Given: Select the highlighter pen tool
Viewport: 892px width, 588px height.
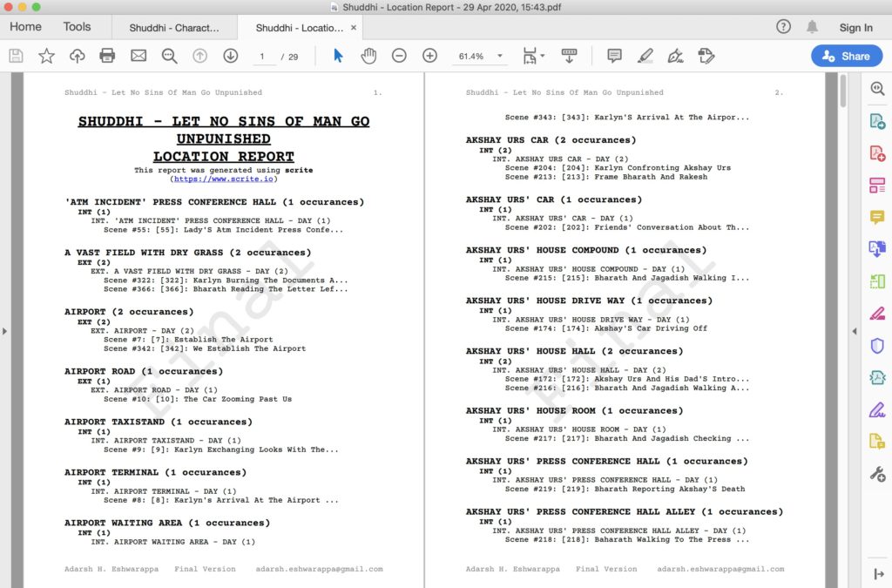Looking at the screenshot, I should [x=645, y=56].
